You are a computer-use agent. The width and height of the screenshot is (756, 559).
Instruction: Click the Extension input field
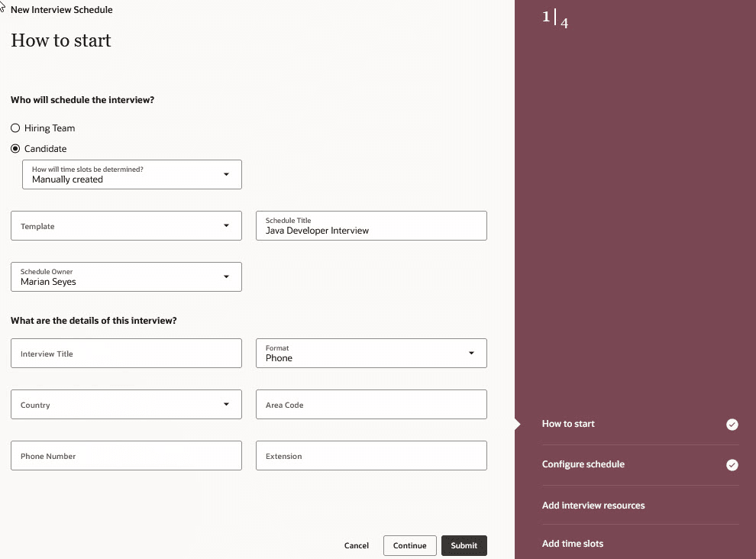[x=371, y=455]
